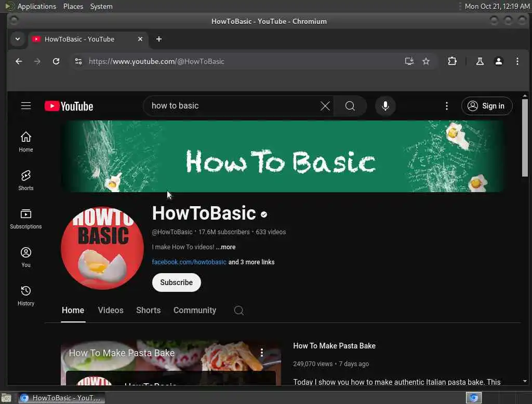This screenshot has width=532, height=404.
Task: Click HowToBasic taskbar window button
Action: tap(61, 398)
